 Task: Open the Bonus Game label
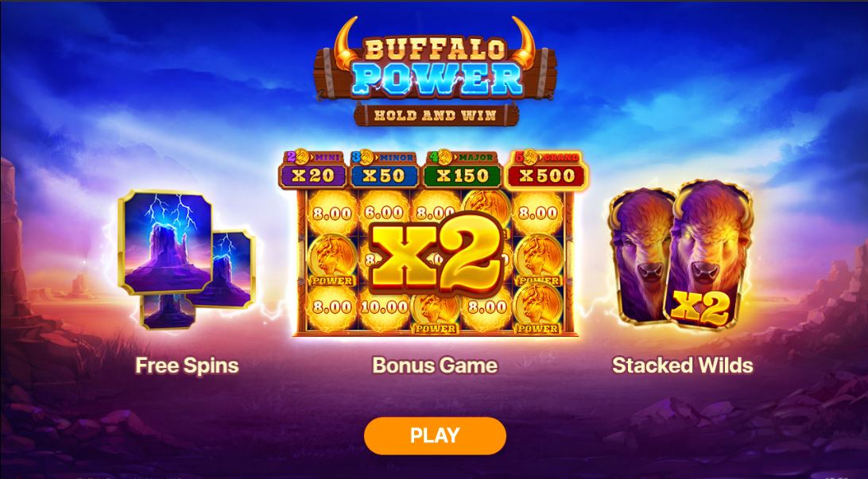435,365
